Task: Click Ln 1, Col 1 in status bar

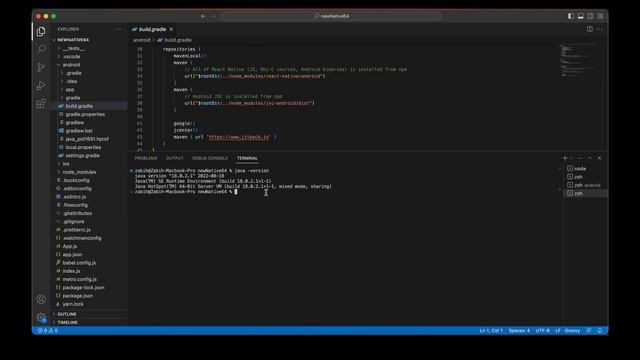Action: tap(491, 330)
